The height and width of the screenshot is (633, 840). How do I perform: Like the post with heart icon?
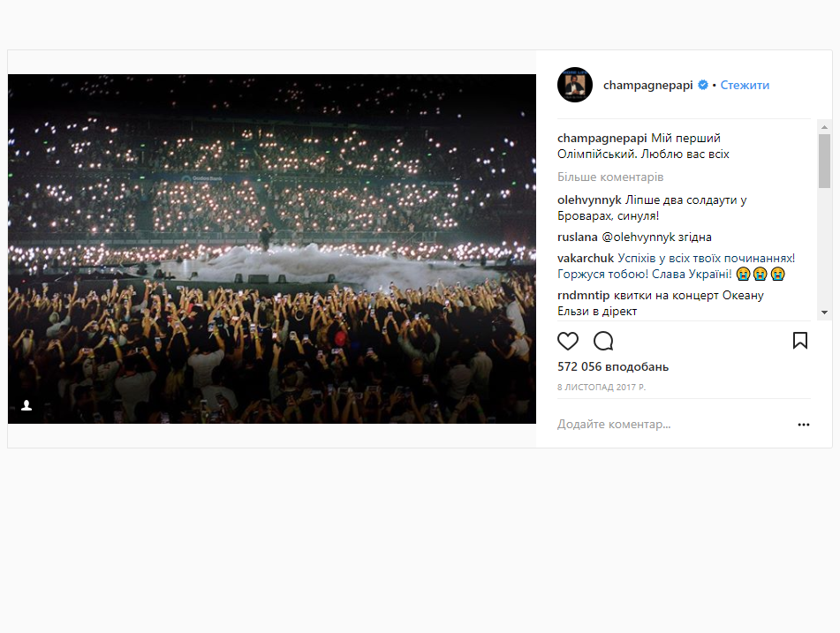click(568, 341)
